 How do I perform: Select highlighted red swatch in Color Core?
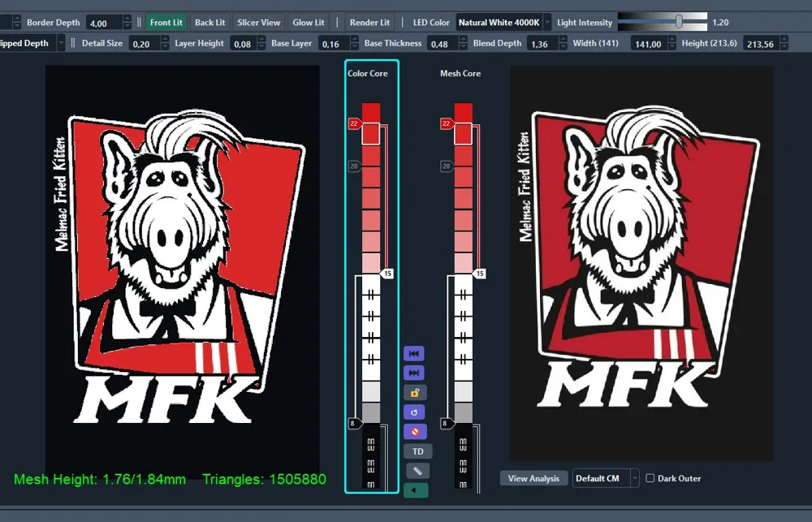pos(371,134)
